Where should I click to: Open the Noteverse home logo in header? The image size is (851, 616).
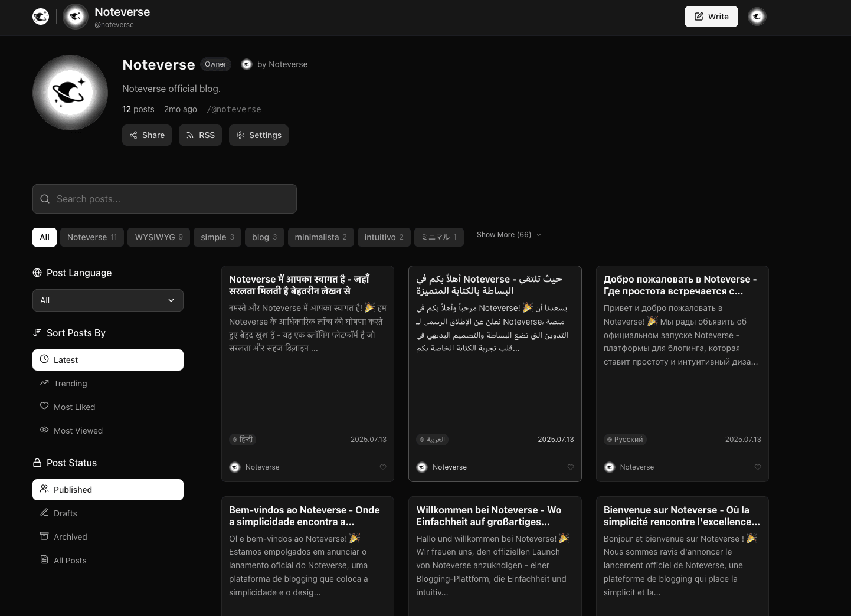click(41, 17)
